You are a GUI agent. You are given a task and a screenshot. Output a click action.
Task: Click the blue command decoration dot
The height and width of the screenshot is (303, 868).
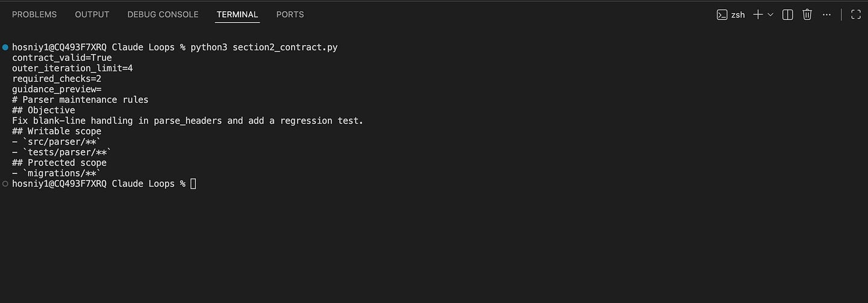pos(5,47)
